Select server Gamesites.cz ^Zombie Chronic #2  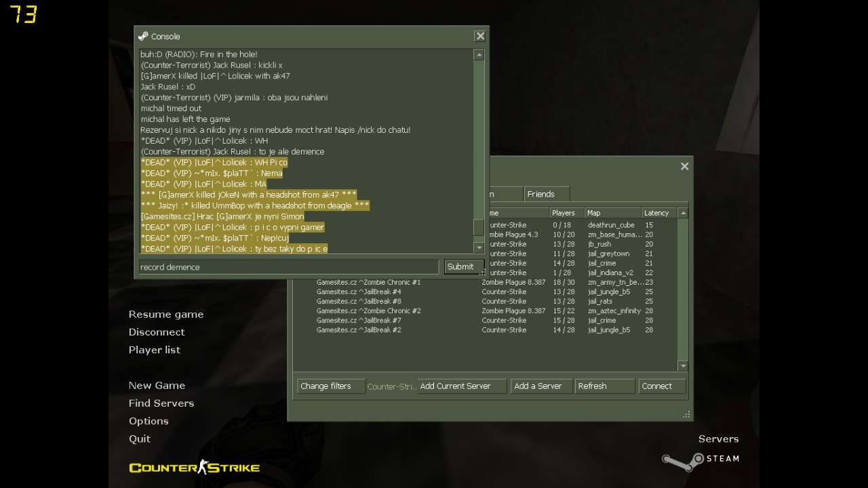pyautogui.click(x=485, y=311)
